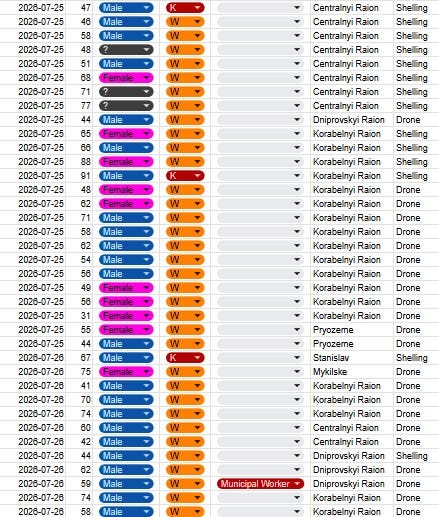
Task: Open the W status dropdown in age 51 row
Action: click(185, 64)
